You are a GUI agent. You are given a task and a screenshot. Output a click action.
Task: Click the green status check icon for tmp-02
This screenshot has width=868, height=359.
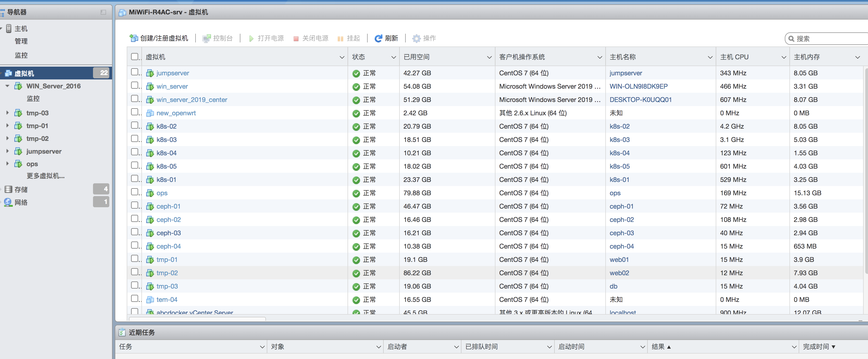[356, 273]
